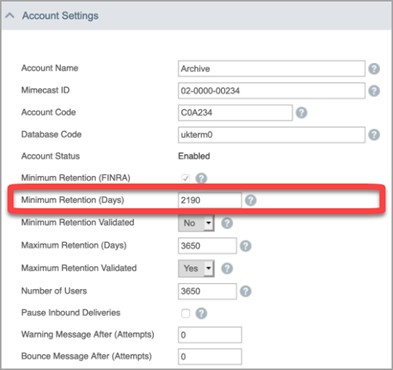This screenshot has width=393, height=370.
Task: Toggle the Minimum Retention (FINRA) checkbox
Action: point(185,178)
